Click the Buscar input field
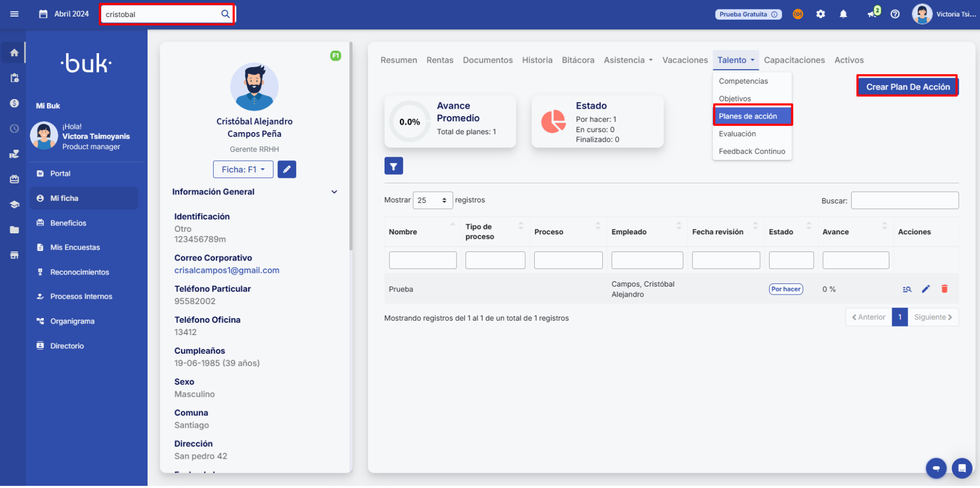The height and width of the screenshot is (488, 980). pos(904,201)
